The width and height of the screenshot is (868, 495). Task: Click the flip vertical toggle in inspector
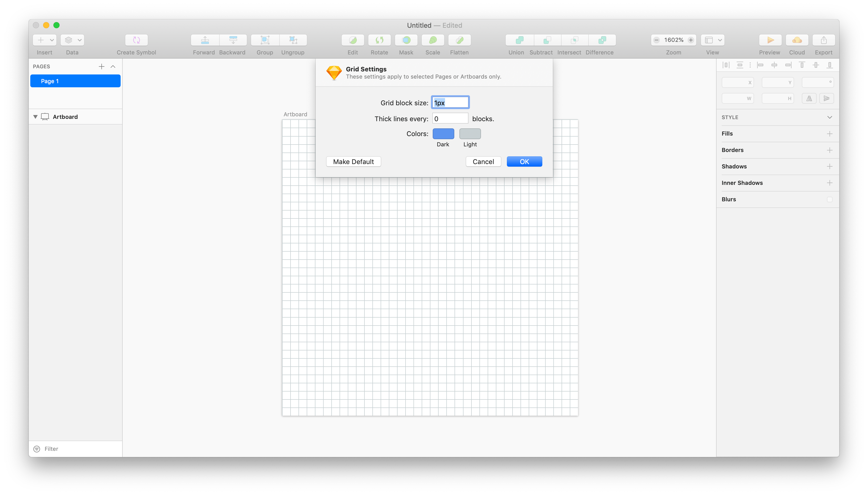[x=826, y=99]
